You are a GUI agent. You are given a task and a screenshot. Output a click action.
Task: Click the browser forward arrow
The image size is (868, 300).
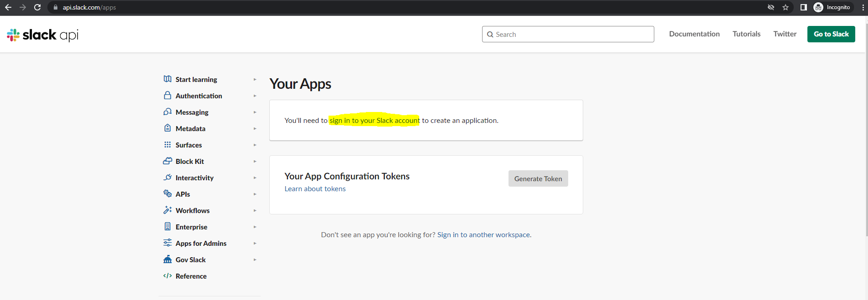[23, 7]
